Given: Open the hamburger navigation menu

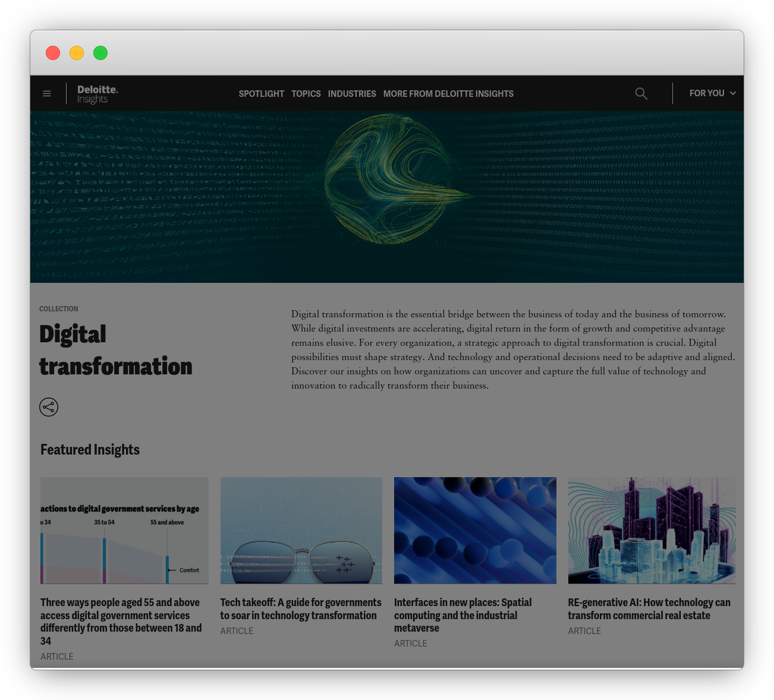Looking at the screenshot, I should [x=47, y=93].
